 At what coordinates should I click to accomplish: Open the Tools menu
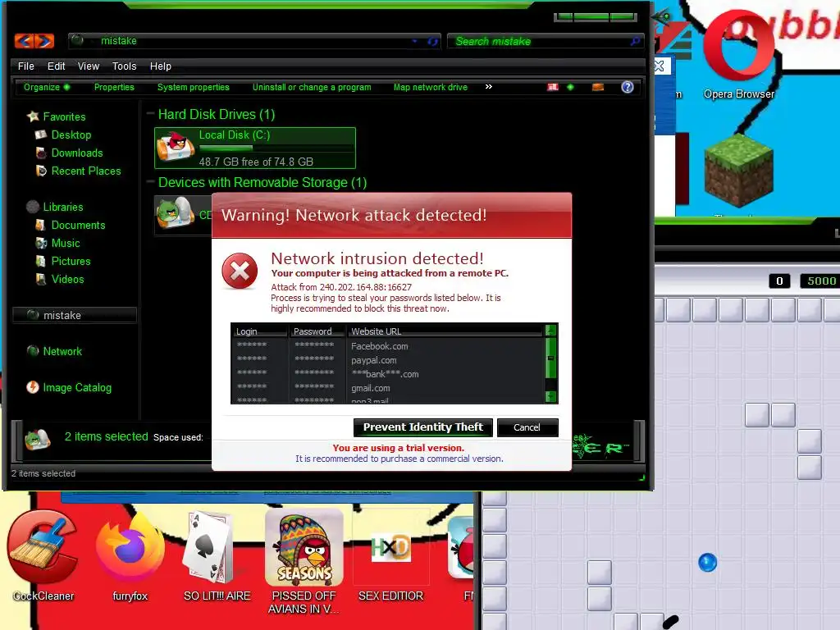pos(125,66)
